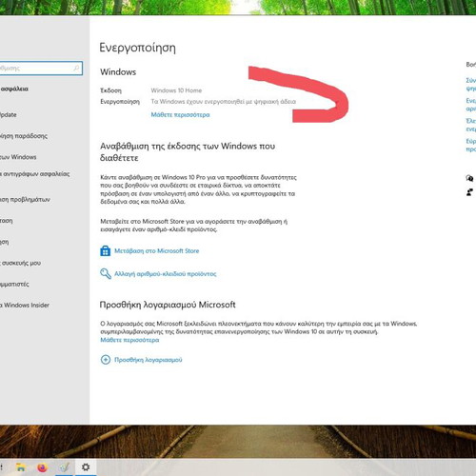Screen dimensions: 476x476
Task: Select the Settings gear taskbar icon
Action: [86, 467]
